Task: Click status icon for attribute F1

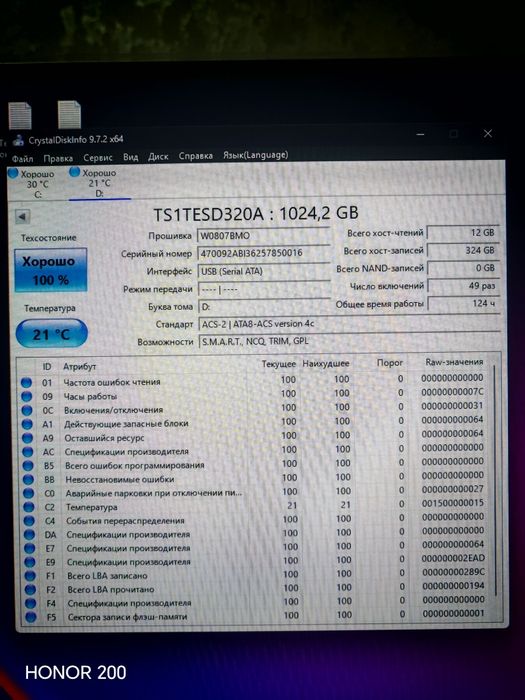Action: click(30, 576)
